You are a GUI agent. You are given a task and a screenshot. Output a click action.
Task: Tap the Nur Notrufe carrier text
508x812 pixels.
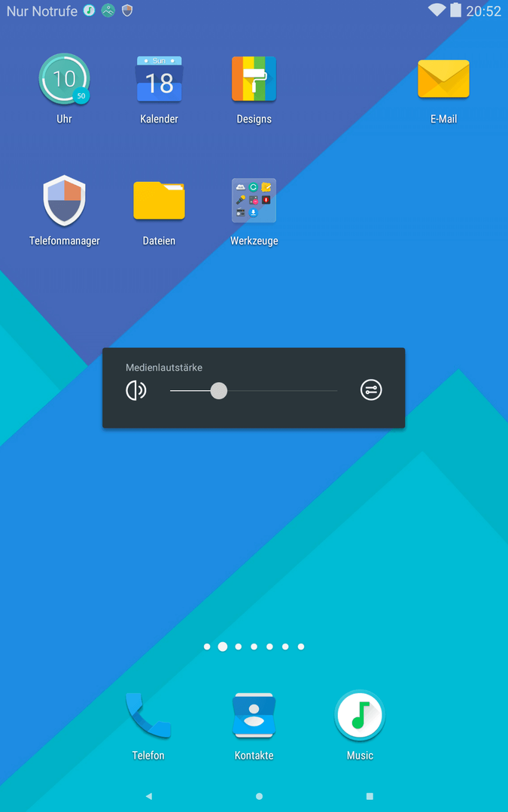(42, 11)
